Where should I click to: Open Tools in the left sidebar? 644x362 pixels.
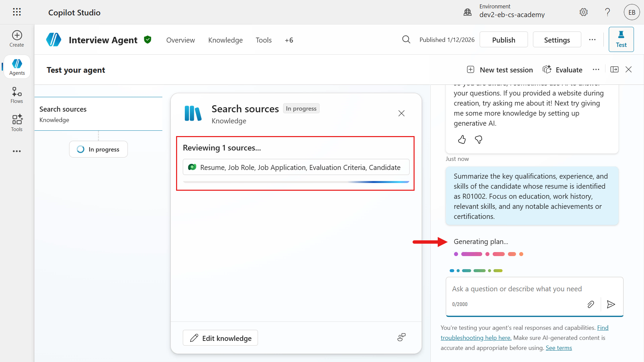[17, 123]
